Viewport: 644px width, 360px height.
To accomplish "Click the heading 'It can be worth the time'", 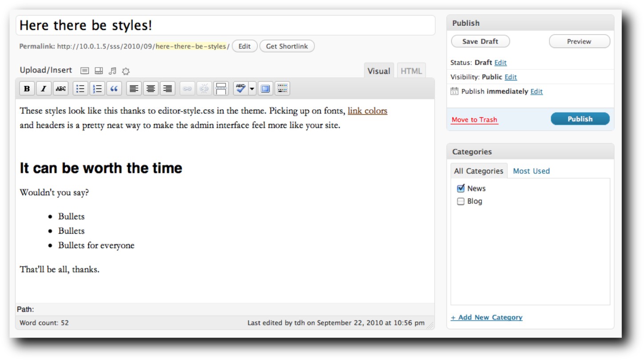I will (101, 168).
